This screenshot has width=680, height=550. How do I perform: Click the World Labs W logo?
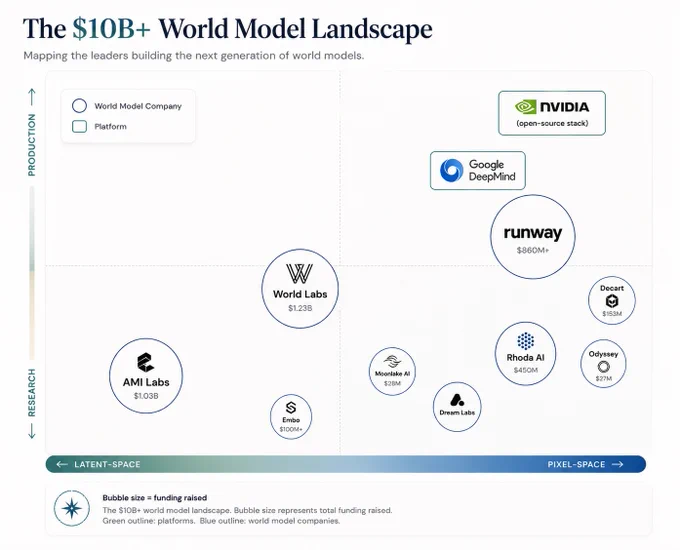(x=299, y=273)
